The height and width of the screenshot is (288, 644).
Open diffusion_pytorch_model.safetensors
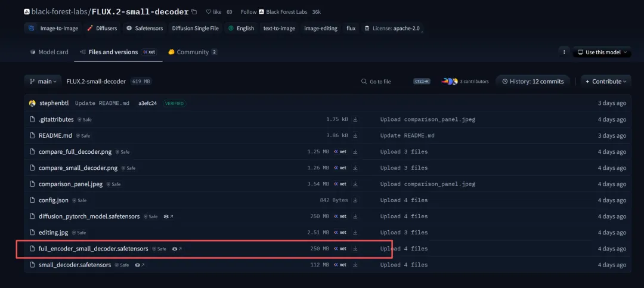tap(89, 216)
